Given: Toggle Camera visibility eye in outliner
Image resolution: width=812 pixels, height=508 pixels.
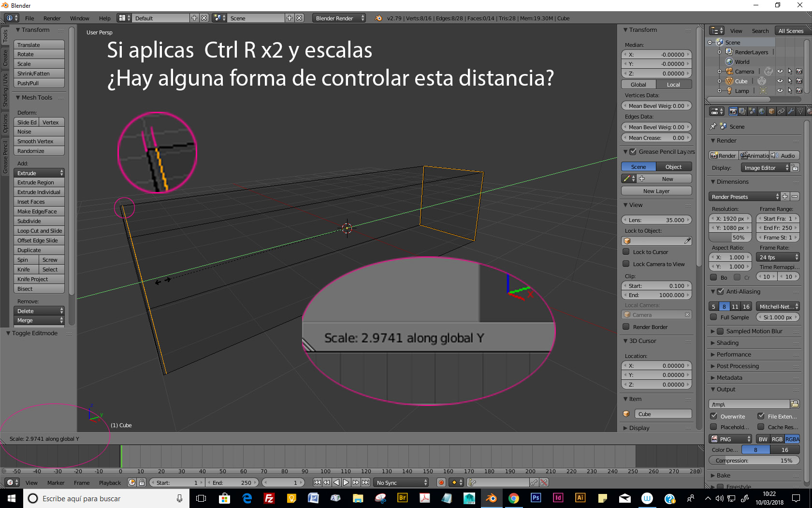Looking at the screenshot, I should click(780, 71).
